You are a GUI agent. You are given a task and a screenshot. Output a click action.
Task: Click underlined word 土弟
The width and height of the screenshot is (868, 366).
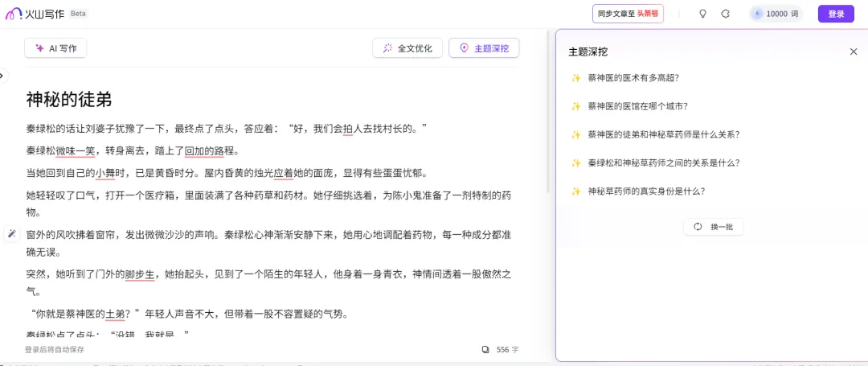115,314
